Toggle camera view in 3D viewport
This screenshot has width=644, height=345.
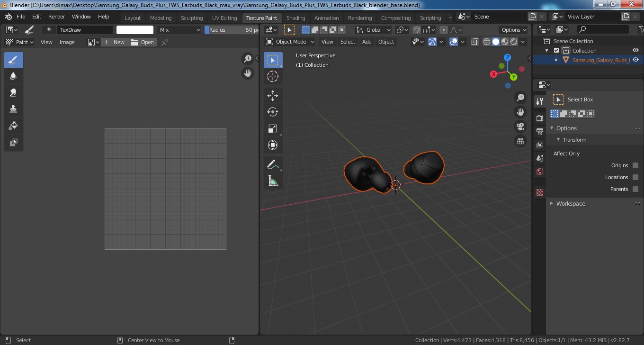520,127
